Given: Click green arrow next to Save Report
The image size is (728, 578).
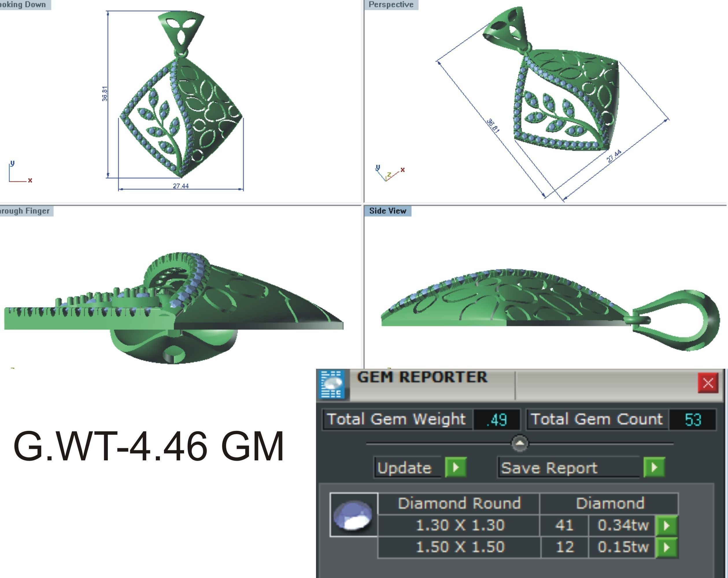Looking at the screenshot, I should (x=654, y=468).
